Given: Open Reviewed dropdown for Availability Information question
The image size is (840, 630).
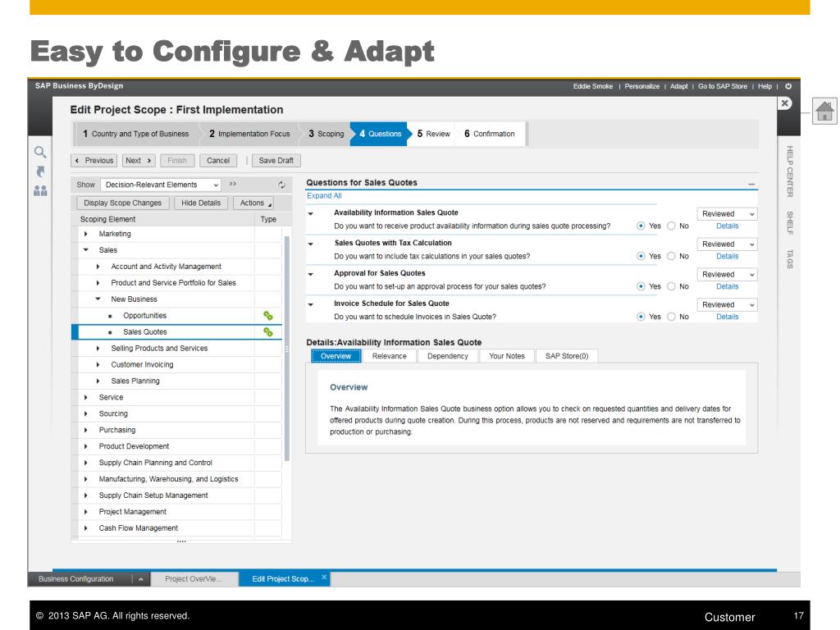Looking at the screenshot, I should 727,214.
